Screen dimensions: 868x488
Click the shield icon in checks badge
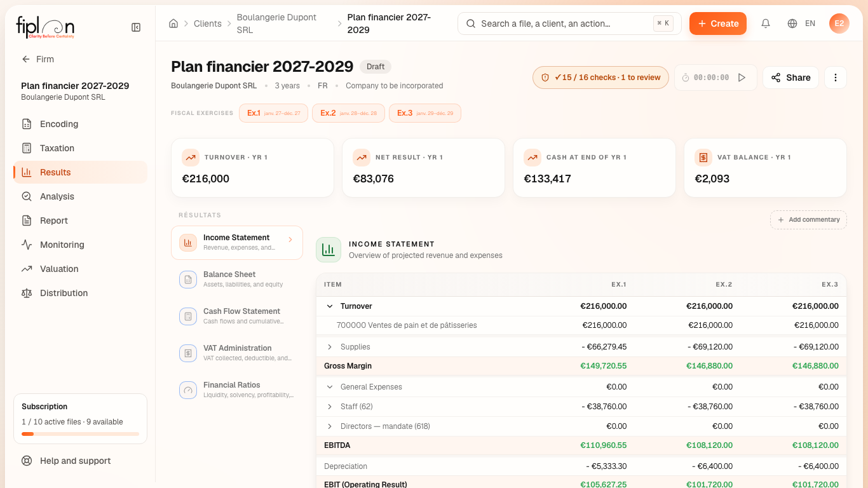(545, 78)
